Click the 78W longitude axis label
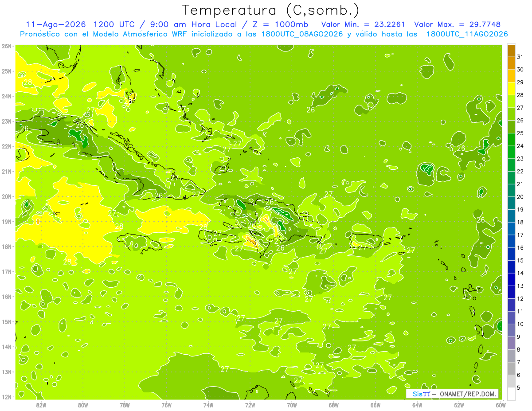This screenshot has height=411, width=532. [x=125, y=404]
